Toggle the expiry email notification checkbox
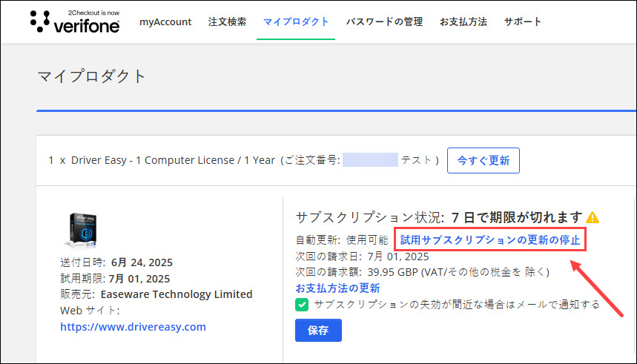Screen dimensions: 637x364 click(302, 305)
